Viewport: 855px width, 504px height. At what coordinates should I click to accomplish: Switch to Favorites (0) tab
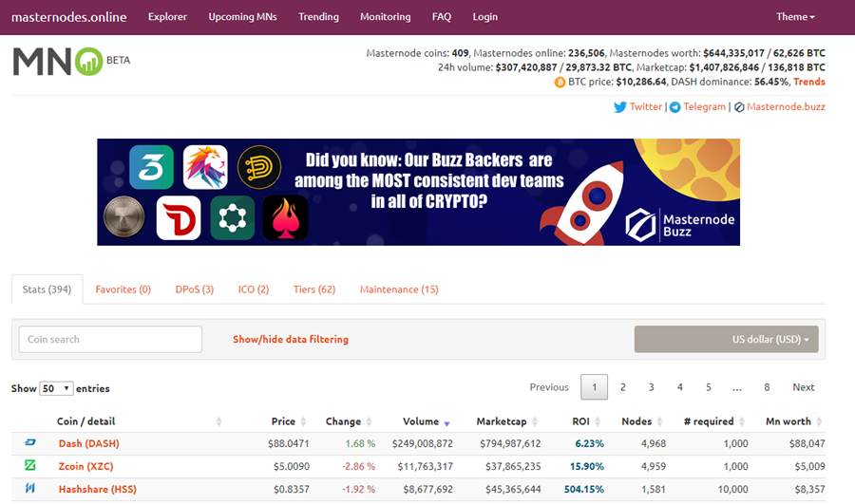point(123,289)
